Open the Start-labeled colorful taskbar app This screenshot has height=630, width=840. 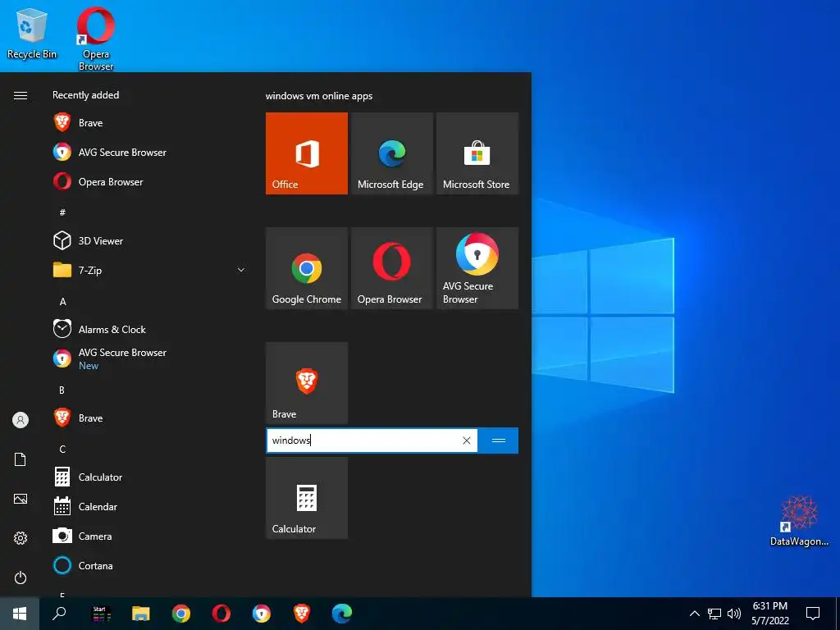(x=101, y=614)
